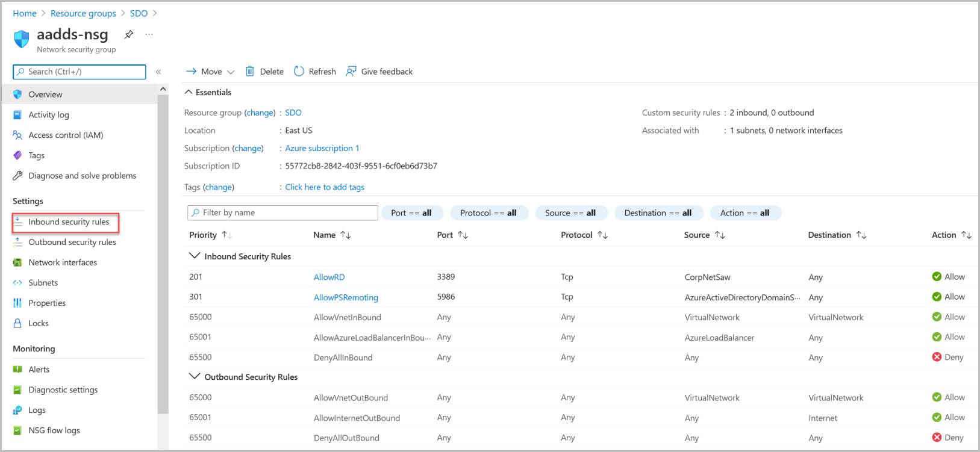980x452 pixels.
Task: Click the Alerts sidebar icon
Action: (x=17, y=370)
